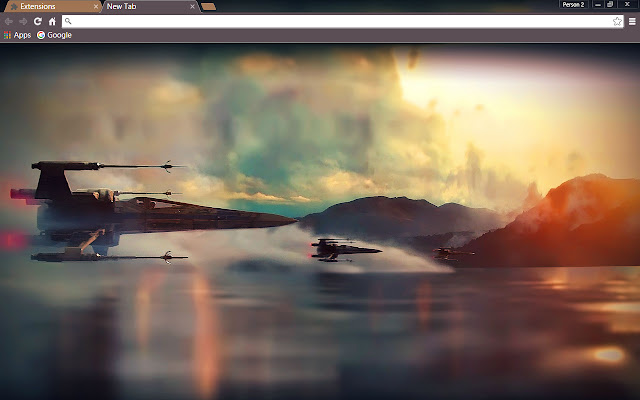640x400 pixels.
Task: Open the Chrome hamburger menu
Action: [632, 21]
